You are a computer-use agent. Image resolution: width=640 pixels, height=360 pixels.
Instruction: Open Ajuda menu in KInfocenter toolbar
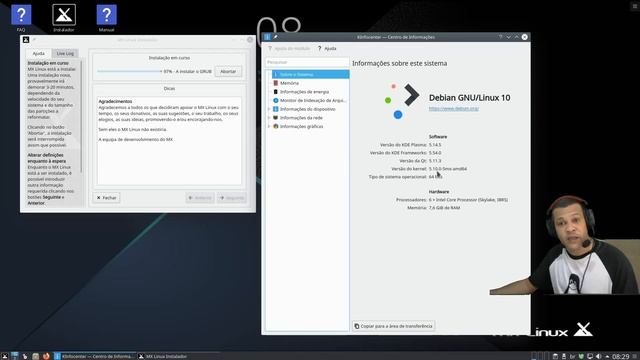coord(327,48)
